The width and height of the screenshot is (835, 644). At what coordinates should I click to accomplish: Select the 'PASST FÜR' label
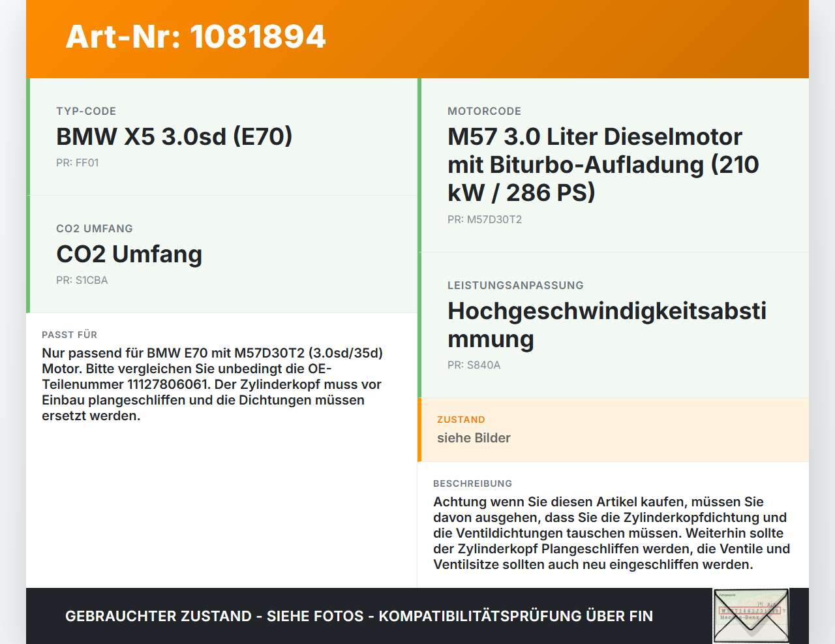(70, 335)
